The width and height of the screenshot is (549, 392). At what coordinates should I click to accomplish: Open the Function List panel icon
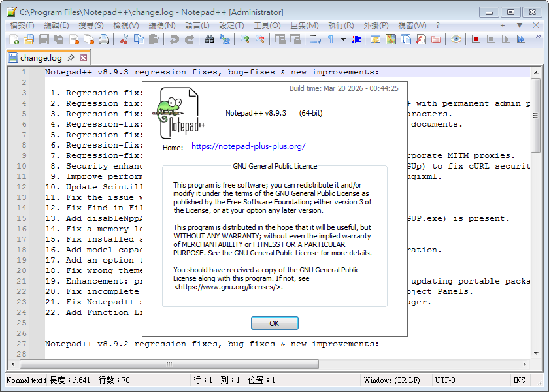421,39
